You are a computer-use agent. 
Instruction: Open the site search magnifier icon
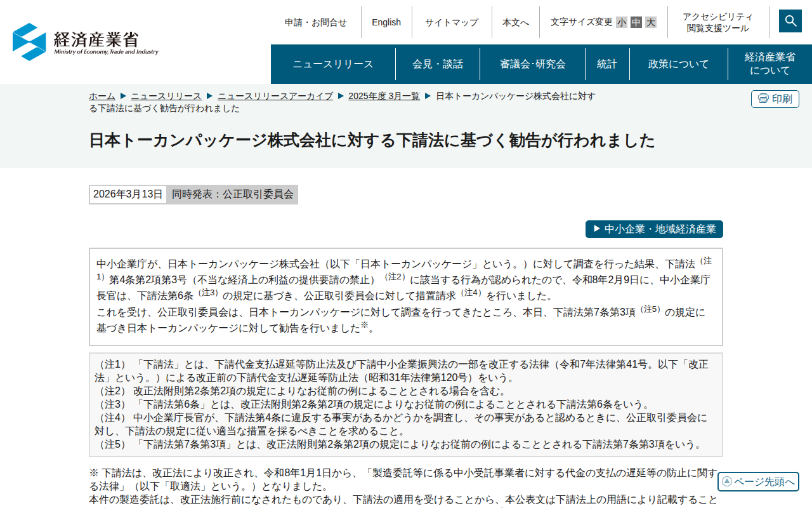(x=790, y=21)
